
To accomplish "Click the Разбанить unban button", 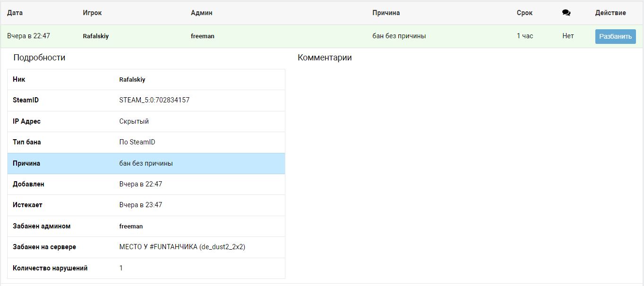I will (615, 36).
